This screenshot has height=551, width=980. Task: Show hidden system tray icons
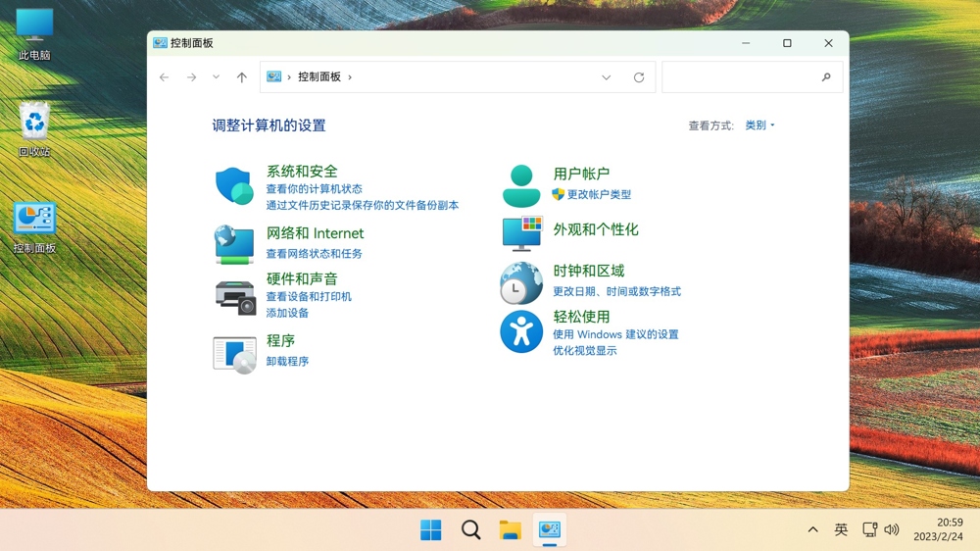point(812,529)
